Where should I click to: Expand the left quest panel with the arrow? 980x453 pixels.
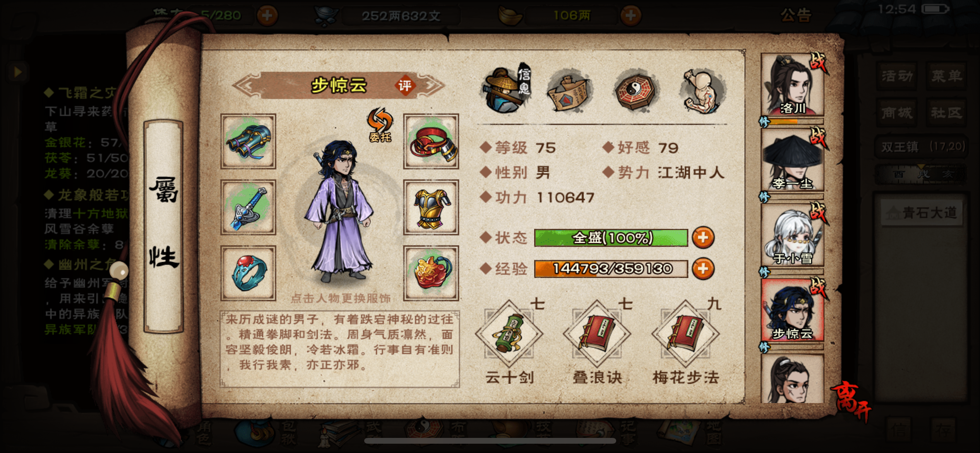point(17,72)
